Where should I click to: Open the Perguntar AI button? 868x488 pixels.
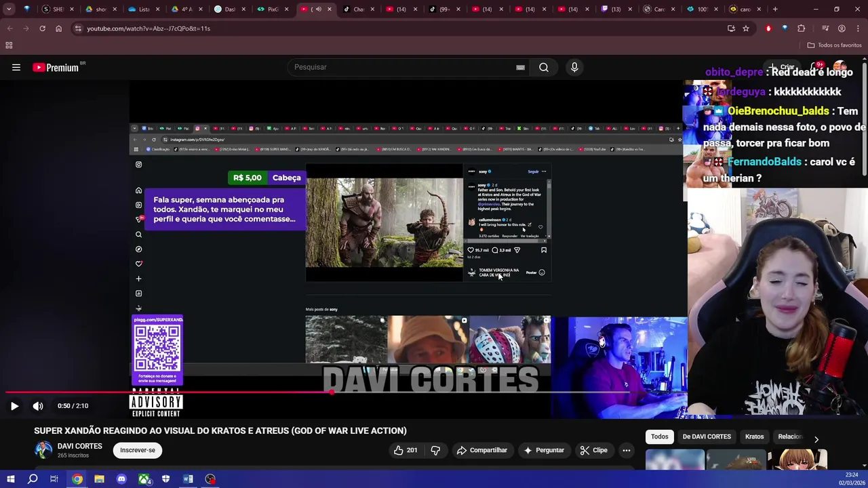coord(544,450)
